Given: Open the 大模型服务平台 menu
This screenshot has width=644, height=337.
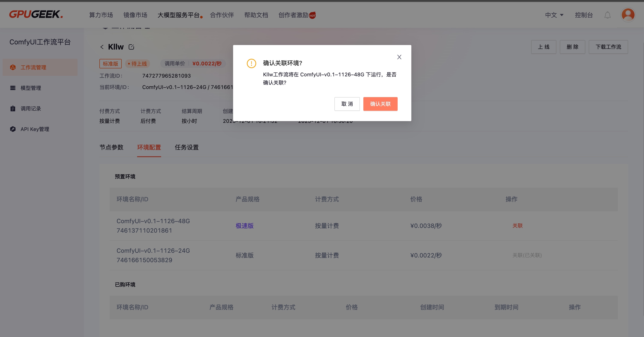Looking at the screenshot, I should [178, 15].
